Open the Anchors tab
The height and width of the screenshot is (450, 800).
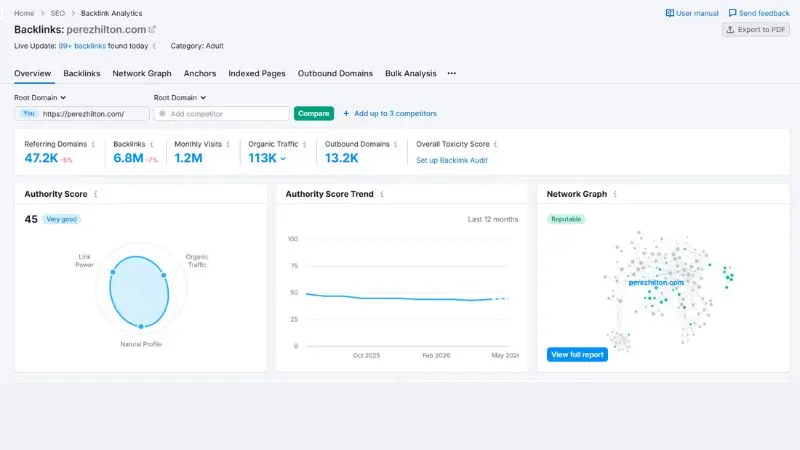point(200,73)
